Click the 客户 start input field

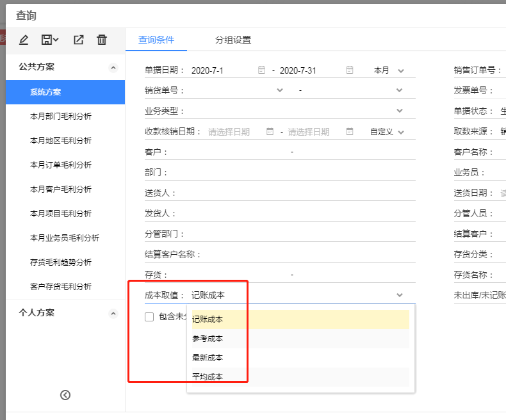click(229, 152)
